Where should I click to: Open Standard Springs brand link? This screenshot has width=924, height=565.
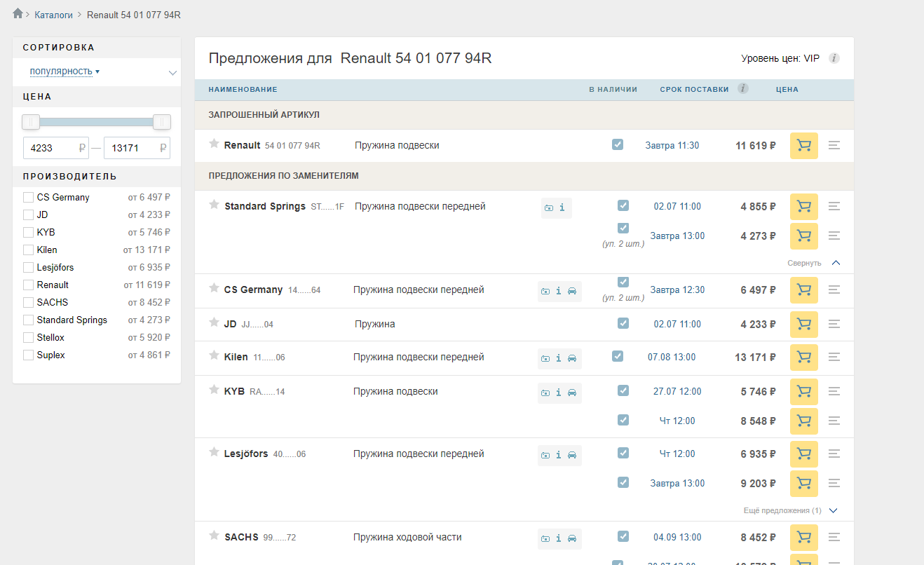tap(265, 206)
